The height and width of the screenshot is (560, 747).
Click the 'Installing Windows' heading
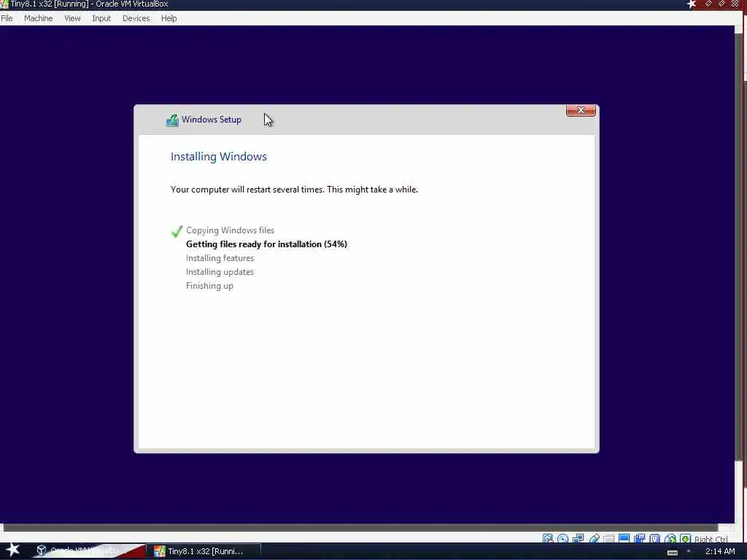pos(219,157)
